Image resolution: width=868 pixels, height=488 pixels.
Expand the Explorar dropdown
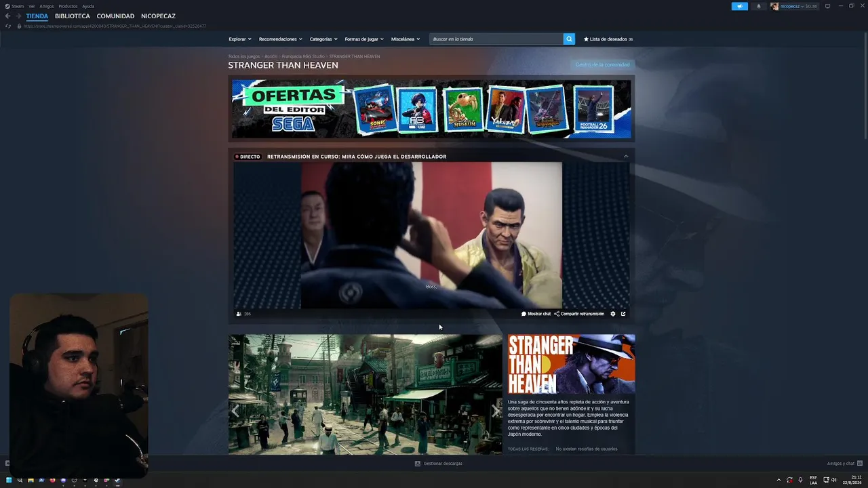[x=240, y=39]
